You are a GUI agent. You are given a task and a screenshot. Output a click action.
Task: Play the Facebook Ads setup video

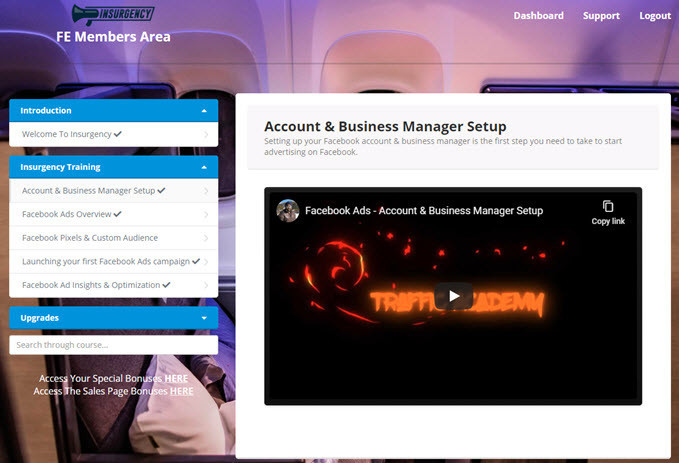tap(453, 296)
